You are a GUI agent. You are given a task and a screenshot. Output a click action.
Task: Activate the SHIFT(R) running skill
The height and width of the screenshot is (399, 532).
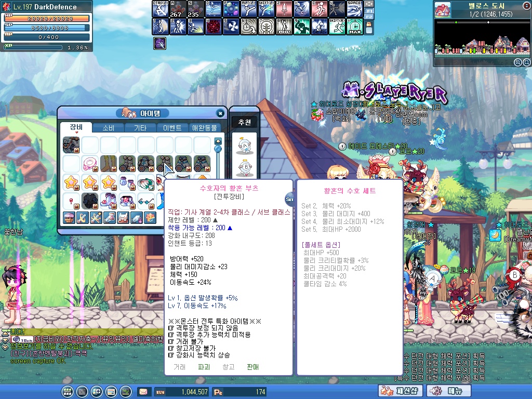(x=337, y=26)
